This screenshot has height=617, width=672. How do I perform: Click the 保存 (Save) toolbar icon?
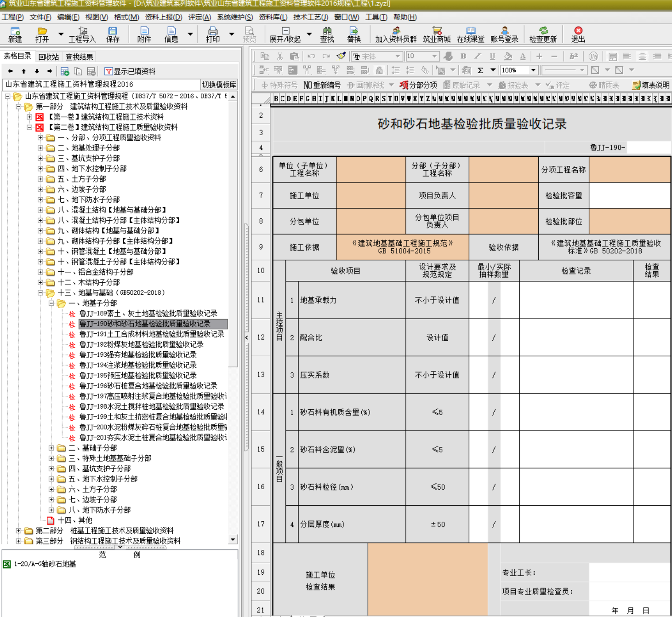[113, 34]
